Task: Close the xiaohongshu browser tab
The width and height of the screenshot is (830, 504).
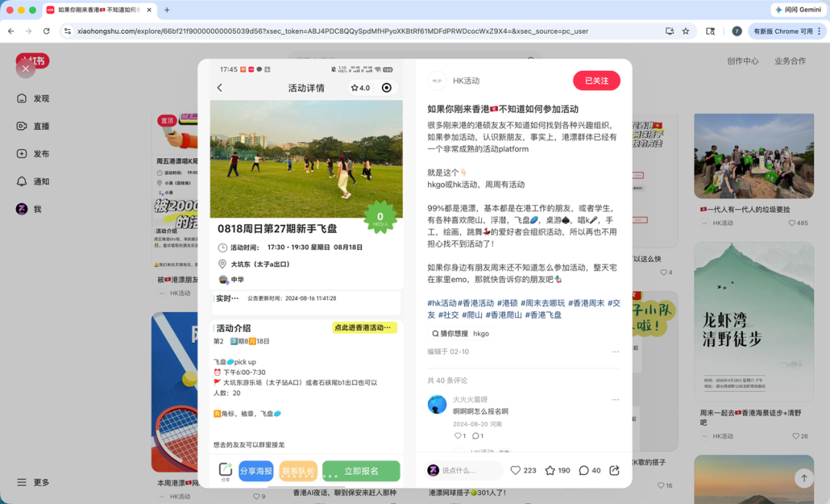Action: (x=149, y=9)
